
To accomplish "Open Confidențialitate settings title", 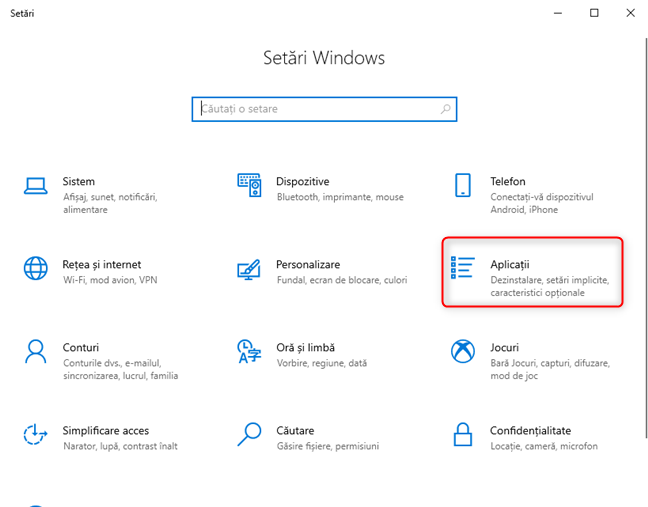I will (530, 430).
